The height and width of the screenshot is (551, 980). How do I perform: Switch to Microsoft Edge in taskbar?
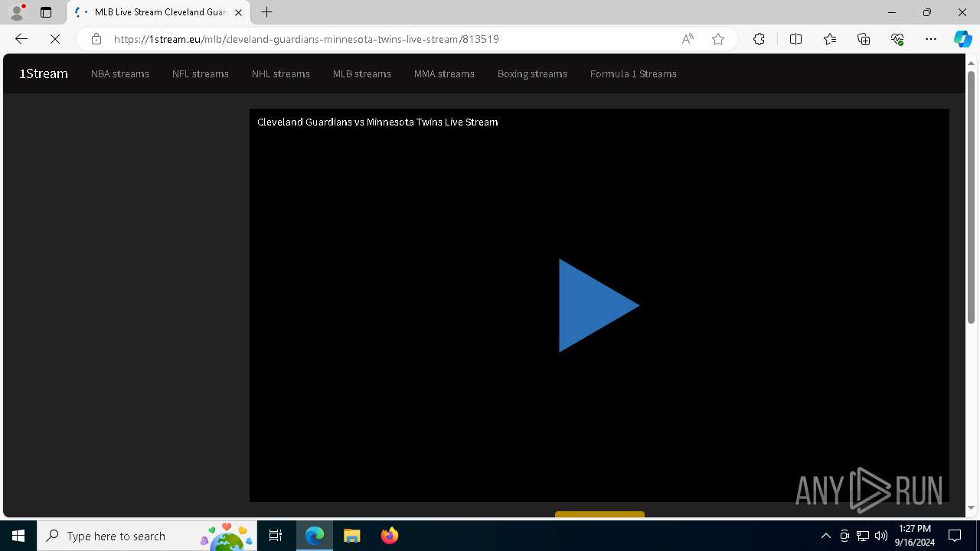(x=315, y=536)
